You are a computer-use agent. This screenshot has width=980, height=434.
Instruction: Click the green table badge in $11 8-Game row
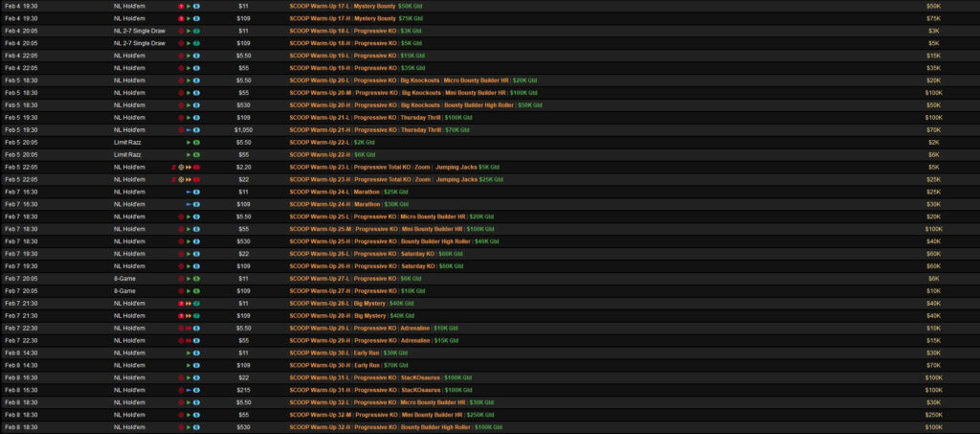196,278
